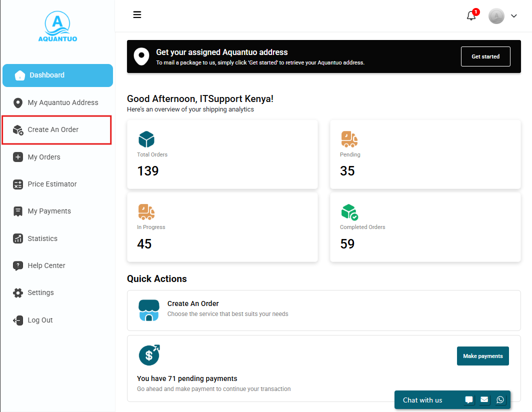Screen dimensions: 532x412
Task: Click the Help Center question icon
Action: click(x=18, y=265)
